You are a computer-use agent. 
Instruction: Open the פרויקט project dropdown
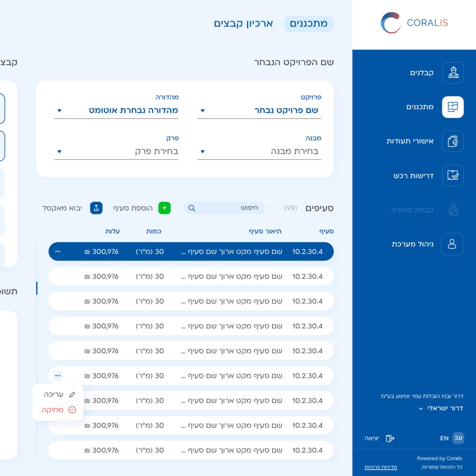[x=259, y=110]
